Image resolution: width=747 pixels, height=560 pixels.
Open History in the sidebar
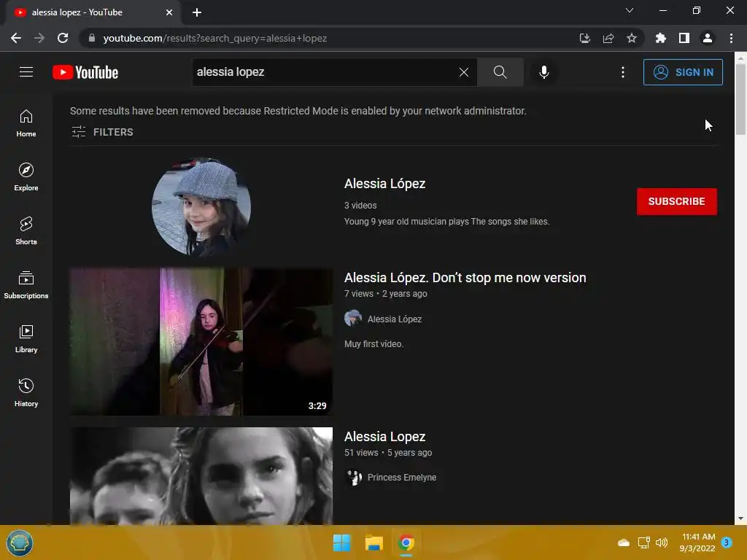click(26, 392)
